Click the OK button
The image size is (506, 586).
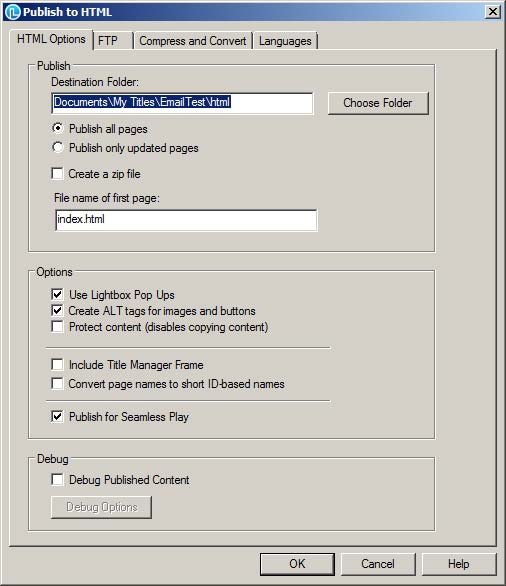click(x=297, y=564)
